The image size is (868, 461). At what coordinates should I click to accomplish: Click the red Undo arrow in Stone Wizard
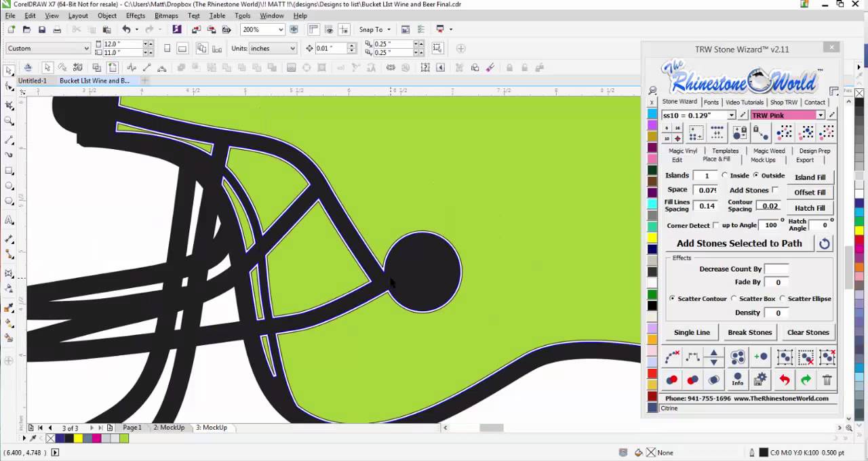click(784, 380)
